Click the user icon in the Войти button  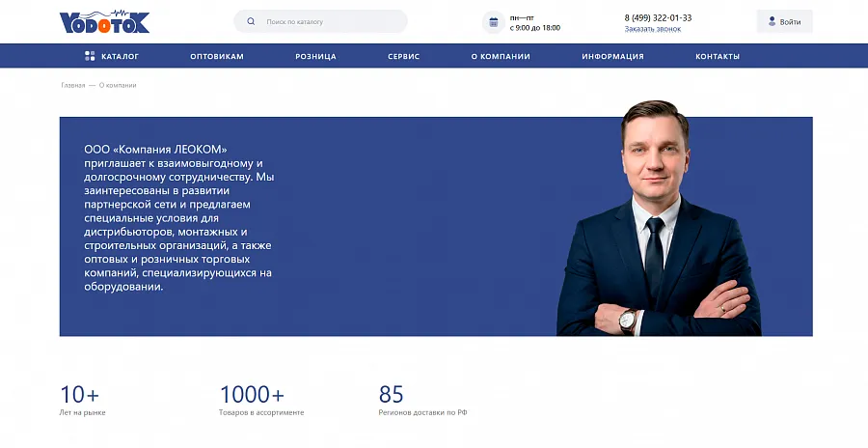(772, 21)
